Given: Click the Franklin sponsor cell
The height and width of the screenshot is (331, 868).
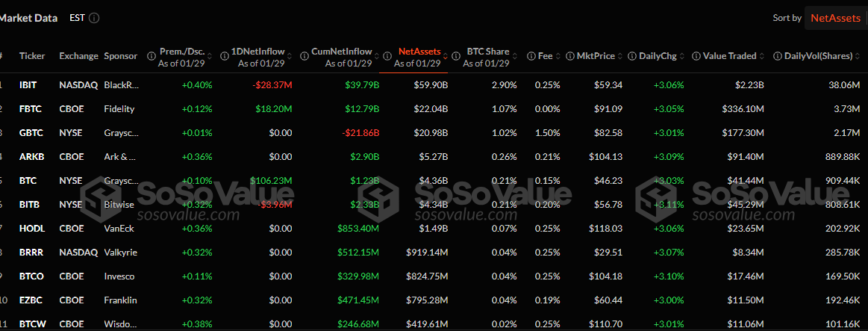Looking at the screenshot, I should click(120, 300).
